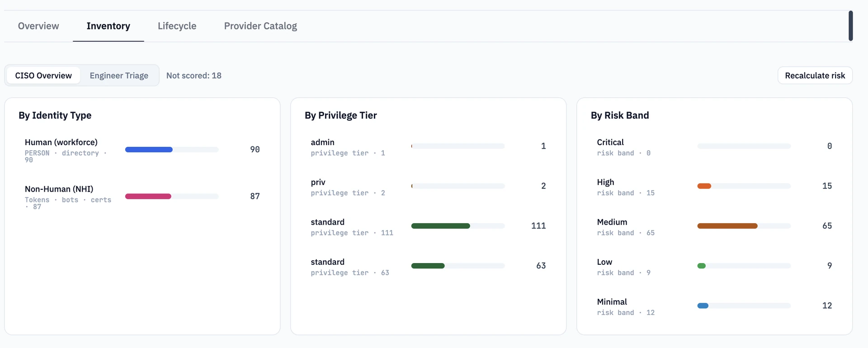The width and height of the screenshot is (868, 348).
Task: Click the 'By Risk Band' card heading
Action: pos(620,115)
